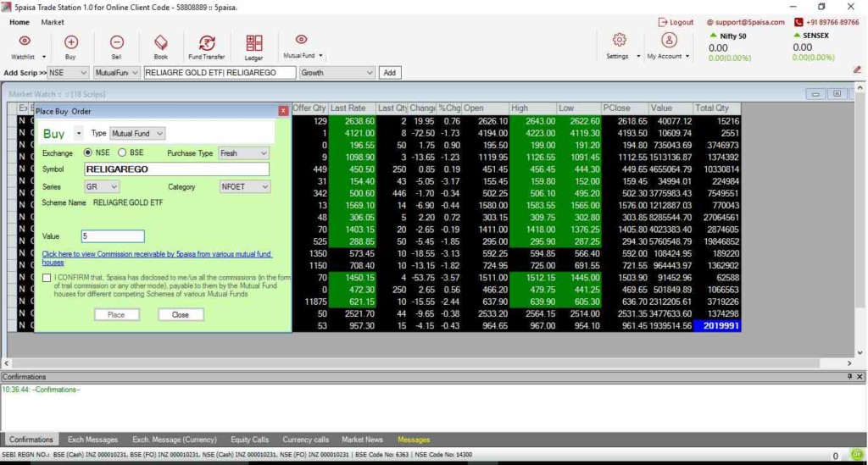
Task: Open the Market menu
Action: click(x=53, y=22)
